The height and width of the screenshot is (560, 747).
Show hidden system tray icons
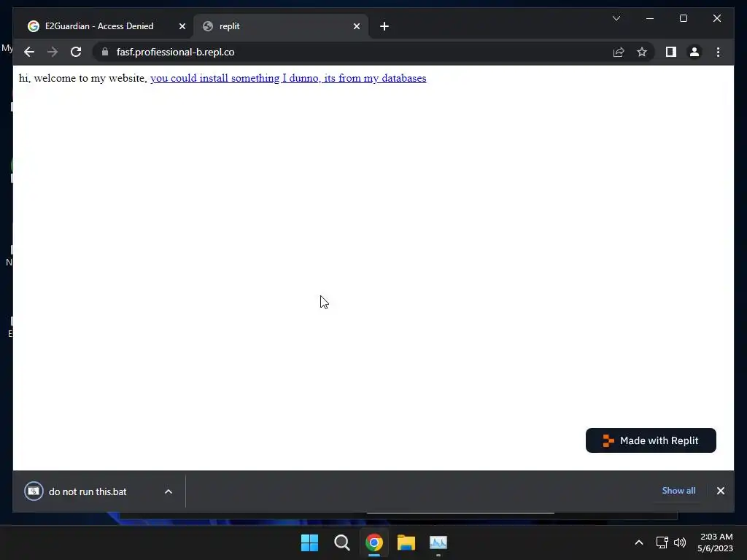point(639,542)
